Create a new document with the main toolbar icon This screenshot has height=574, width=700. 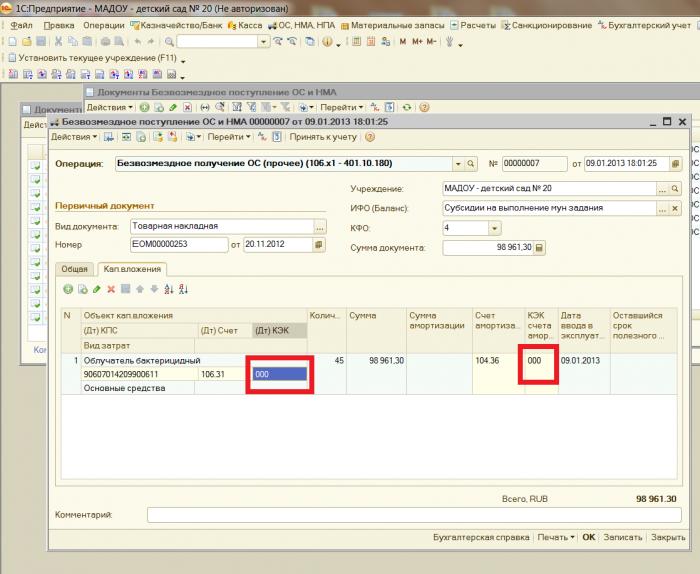click(12, 42)
